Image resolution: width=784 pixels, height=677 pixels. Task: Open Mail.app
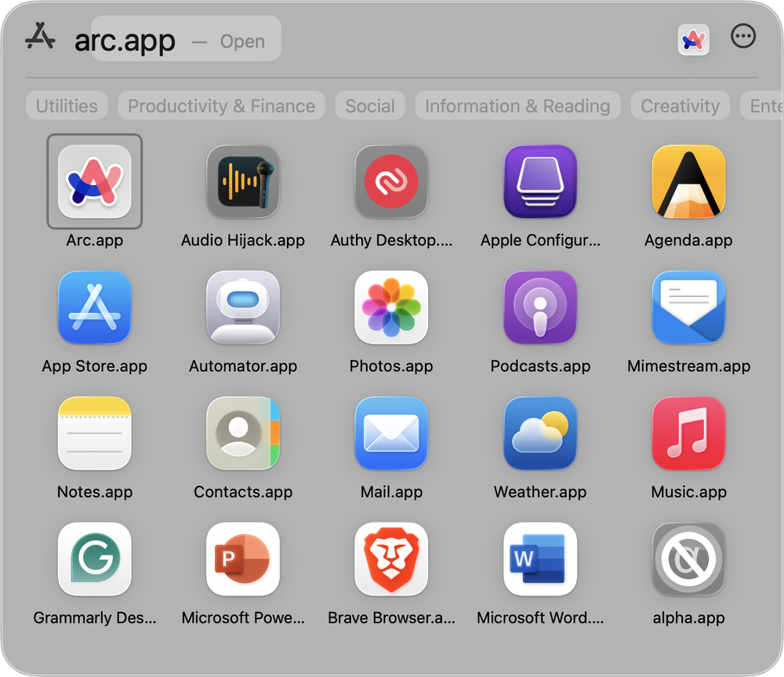point(391,433)
